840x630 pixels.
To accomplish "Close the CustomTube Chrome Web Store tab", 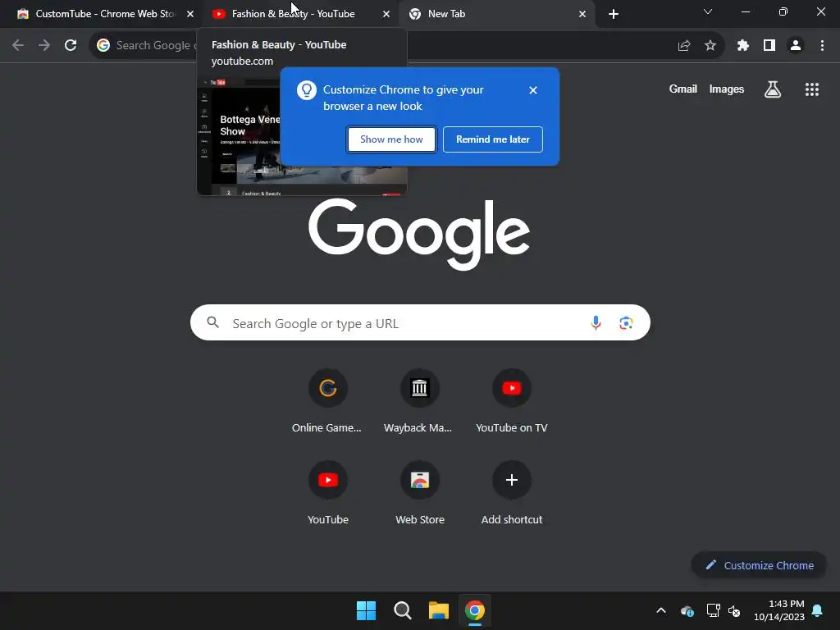I will tap(190, 14).
